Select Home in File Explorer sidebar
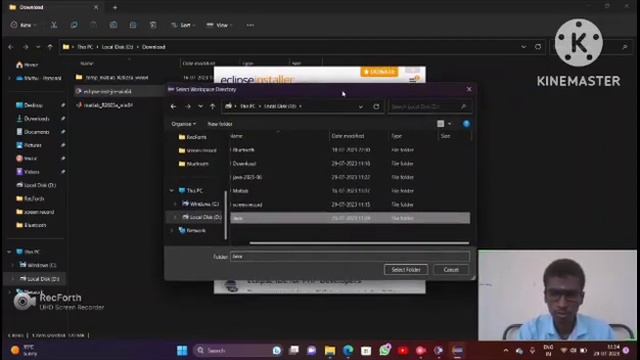The height and width of the screenshot is (360, 640). click(x=27, y=64)
